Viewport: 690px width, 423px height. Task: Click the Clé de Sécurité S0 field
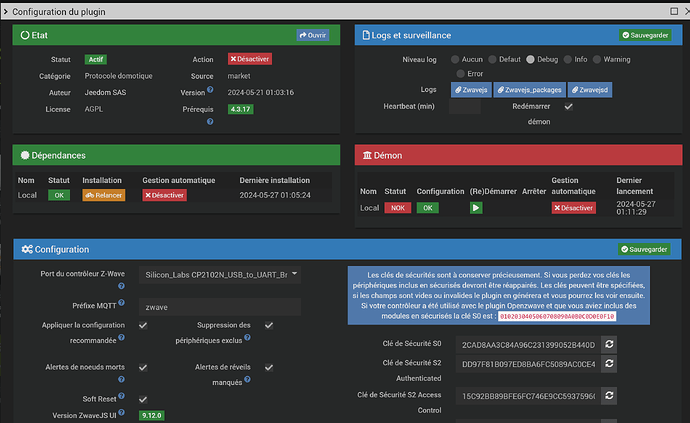coord(528,345)
